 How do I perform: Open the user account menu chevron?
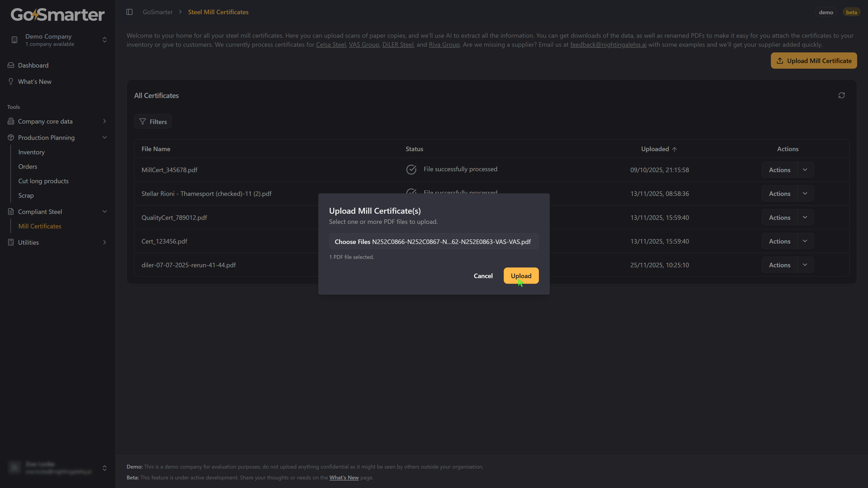(104, 468)
